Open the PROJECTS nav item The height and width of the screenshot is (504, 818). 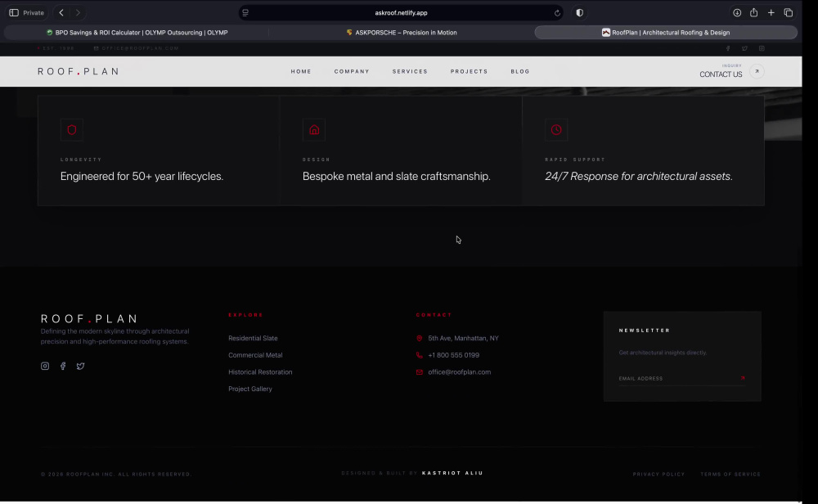pos(469,71)
